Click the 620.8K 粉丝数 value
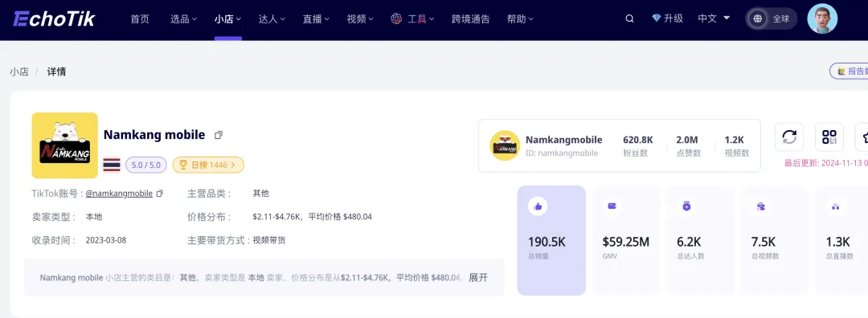Viewport: 868px width, 318px height. coord(637,140)
